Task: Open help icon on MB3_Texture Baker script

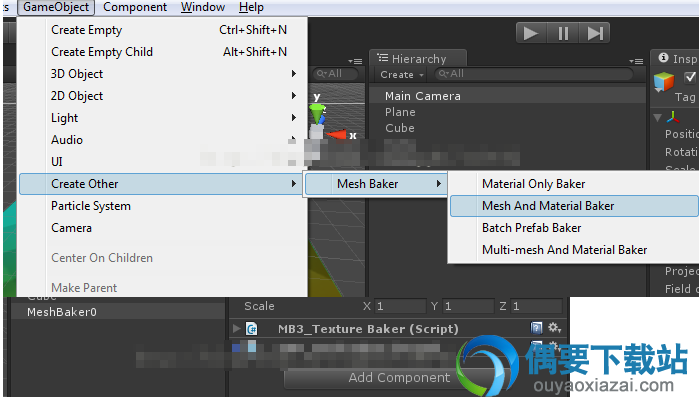Action: [536, 328]
